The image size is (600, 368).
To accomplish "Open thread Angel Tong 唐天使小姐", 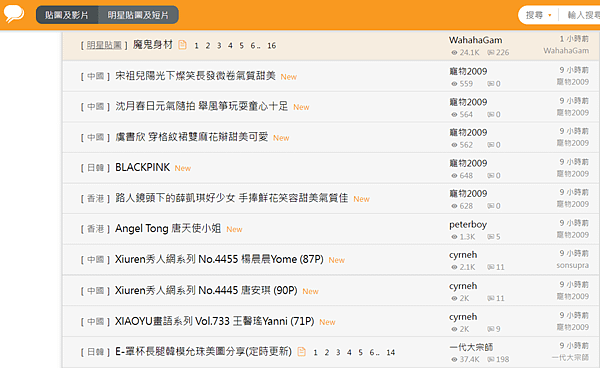I will (168, 228).
